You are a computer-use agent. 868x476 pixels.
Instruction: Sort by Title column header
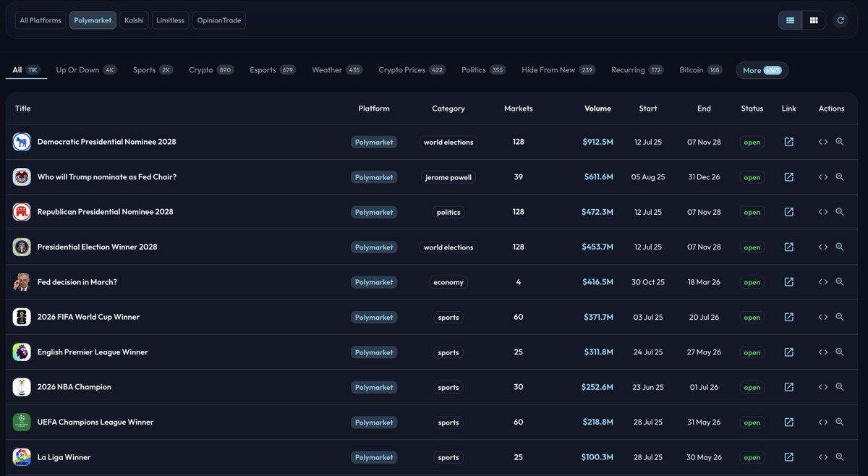point(22,109)
